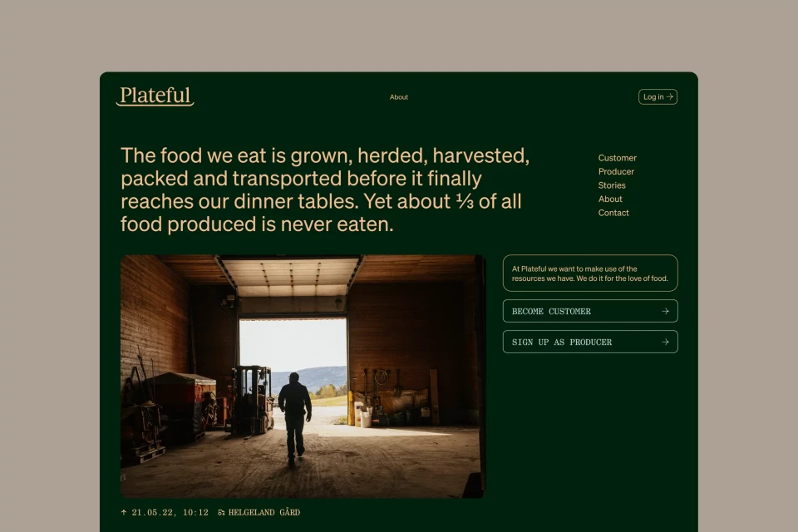Click the 'At Plateful we want' info box
798x532 pixels.
(x=589, y=273)
